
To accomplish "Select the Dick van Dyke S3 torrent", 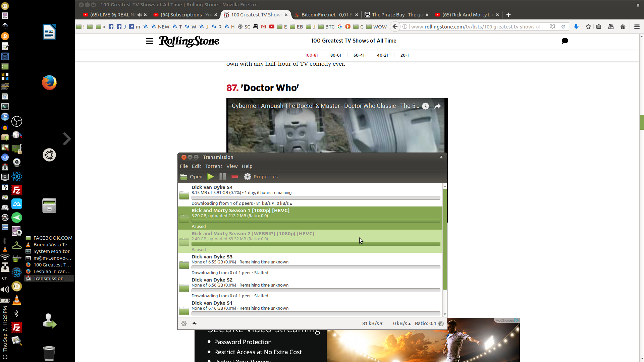I will (x=310, y=264).
